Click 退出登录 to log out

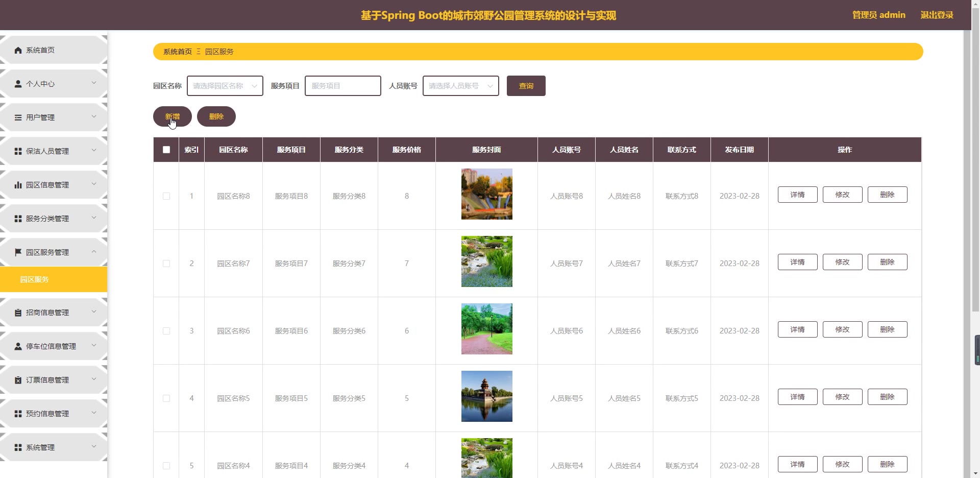click(937, 15)
